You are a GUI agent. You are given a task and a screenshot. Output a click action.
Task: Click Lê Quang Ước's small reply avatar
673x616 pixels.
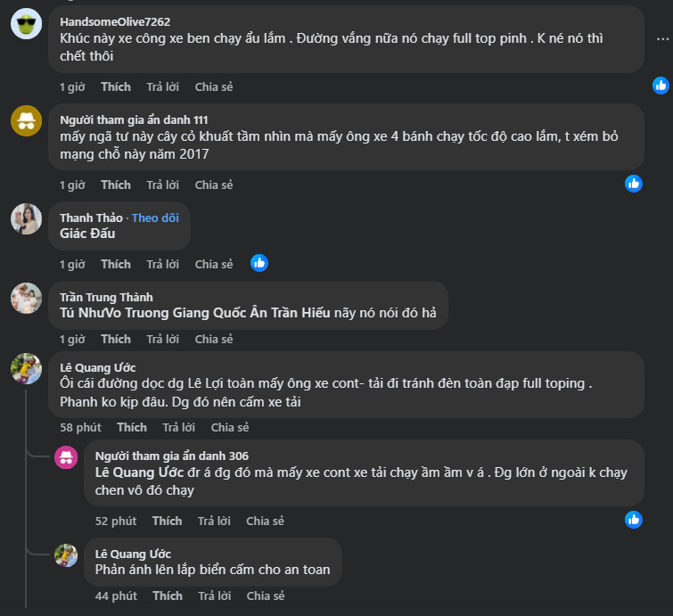tap(67, 555)
